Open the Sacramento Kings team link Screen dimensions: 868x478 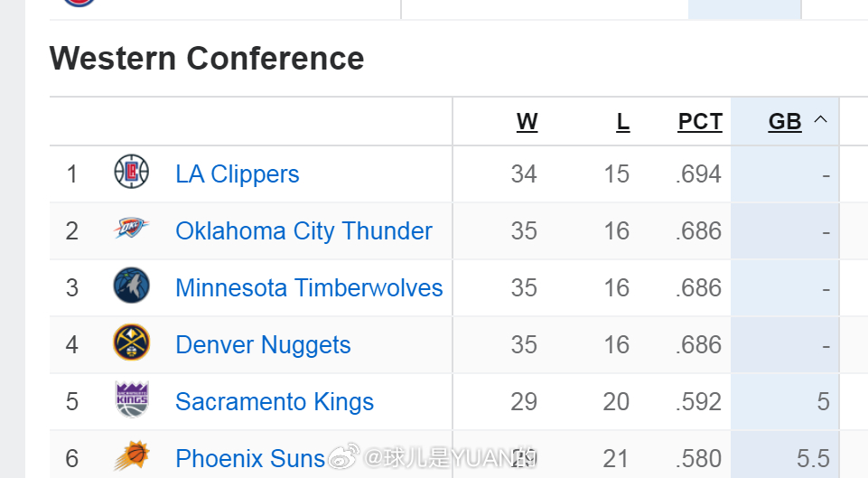(275, 402)
